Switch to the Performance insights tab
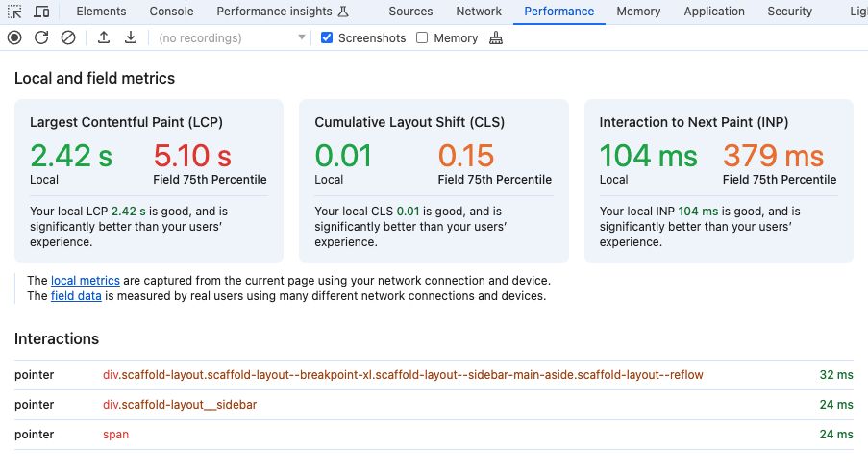868x474 pixels. (x=281, y=12)
